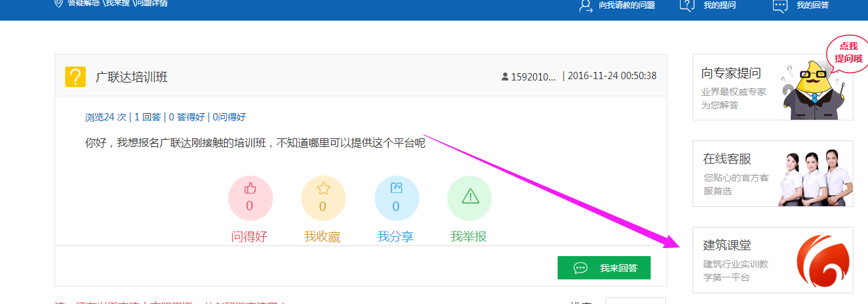Viewport: 868px width, 304px height.
Task: Click the 0问得好 count
Action: click(229, 117)
